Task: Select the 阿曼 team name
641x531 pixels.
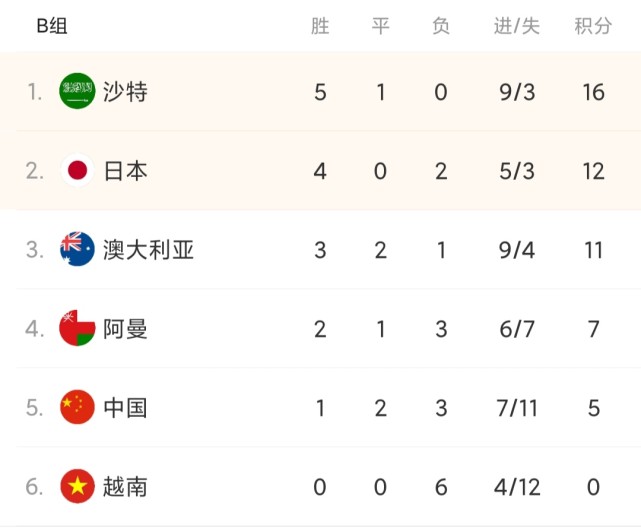Action: point(125,328)
